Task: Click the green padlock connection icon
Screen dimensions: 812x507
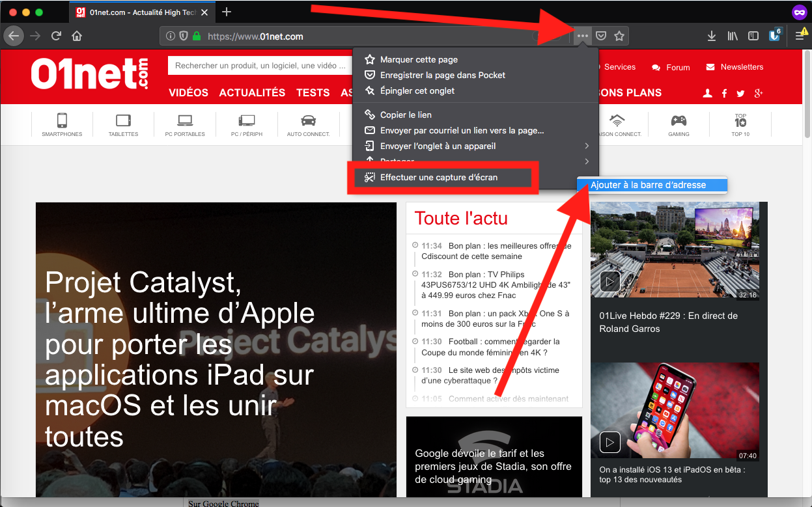Action: click(197, 36)
